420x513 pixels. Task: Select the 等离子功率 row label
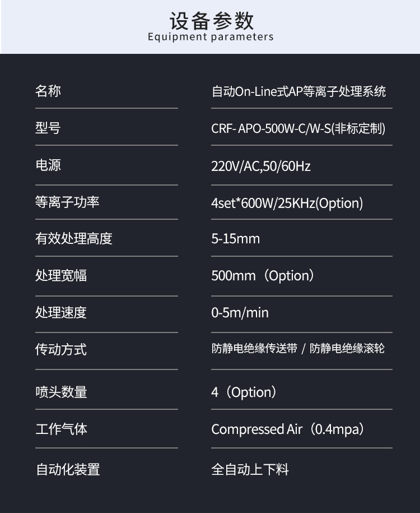click(67, 202)
